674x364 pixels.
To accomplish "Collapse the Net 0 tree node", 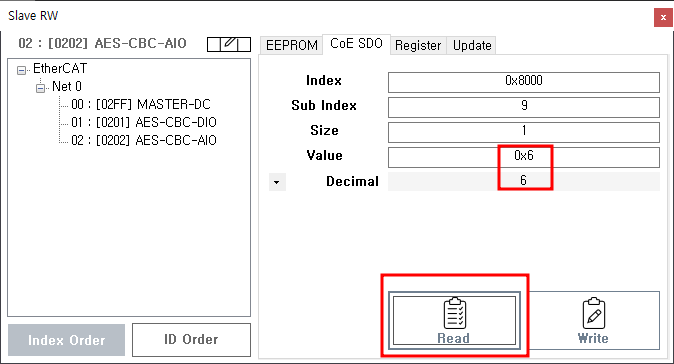I will pos(40,88).
